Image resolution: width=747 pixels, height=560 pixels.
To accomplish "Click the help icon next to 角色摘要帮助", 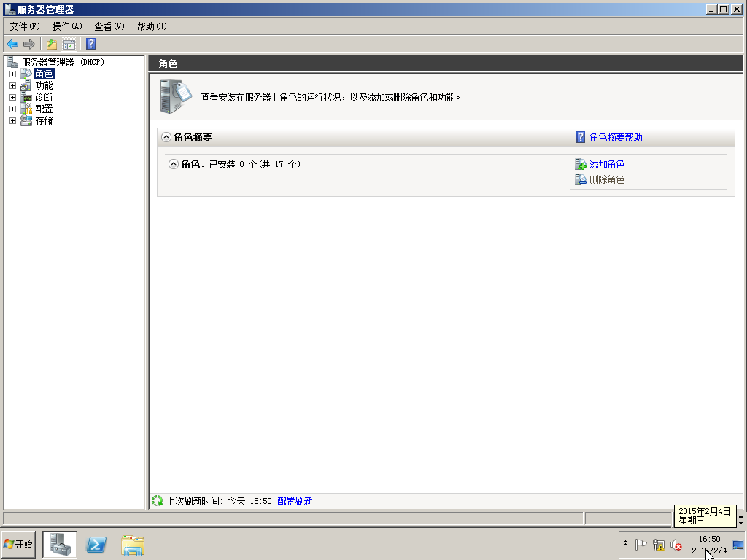I will [580, 137].
